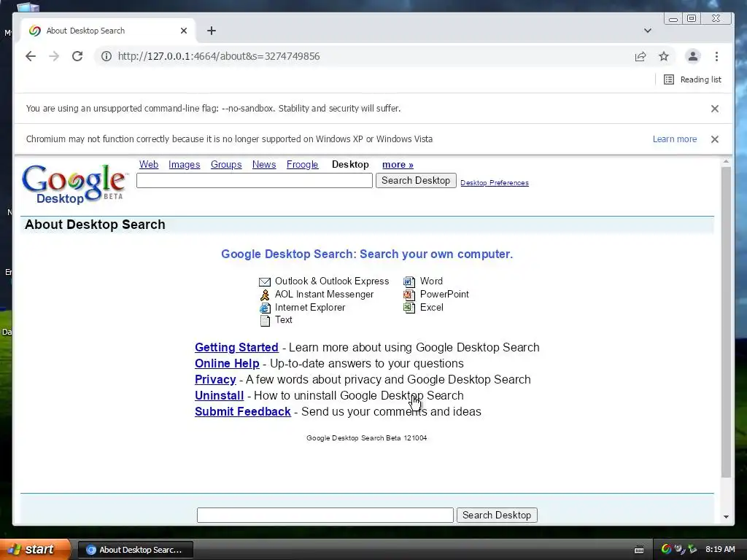Image resolution: width=747 pixels, height=560 pixels.
Task: Click the Internet Explorer icon
Action: pyautogui.click(x=265, y=308)
